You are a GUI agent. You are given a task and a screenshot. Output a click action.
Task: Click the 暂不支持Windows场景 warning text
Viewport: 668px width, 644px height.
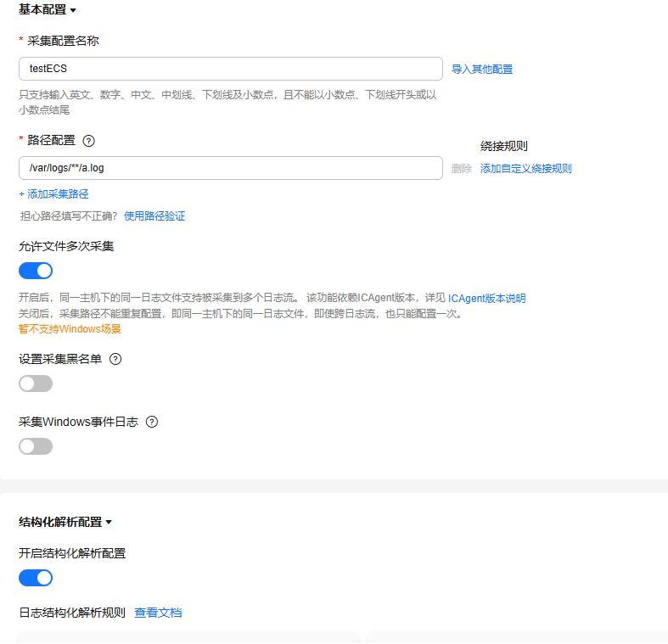[70, 329]
